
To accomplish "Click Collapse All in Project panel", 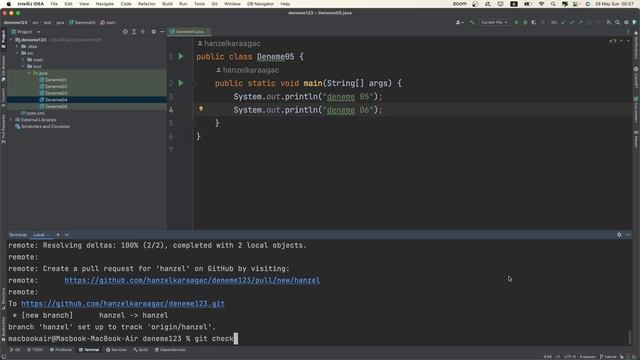I will (x=142, y=32).
